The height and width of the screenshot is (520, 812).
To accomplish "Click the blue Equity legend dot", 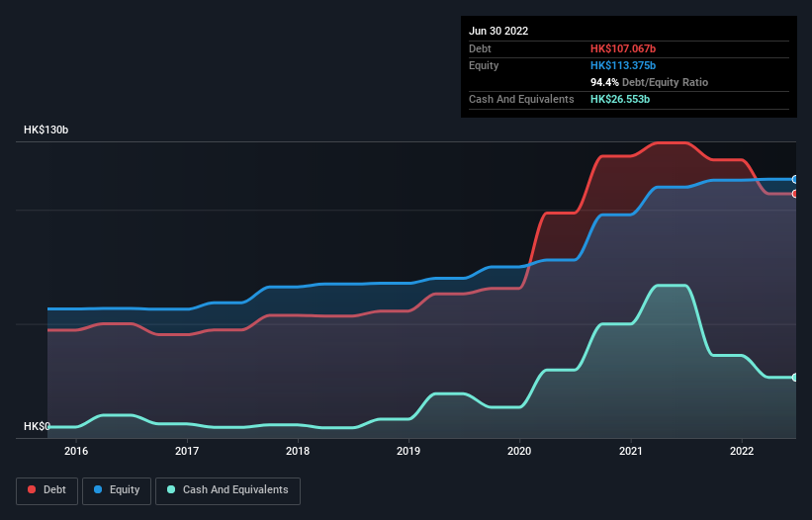I will point(98,489).
